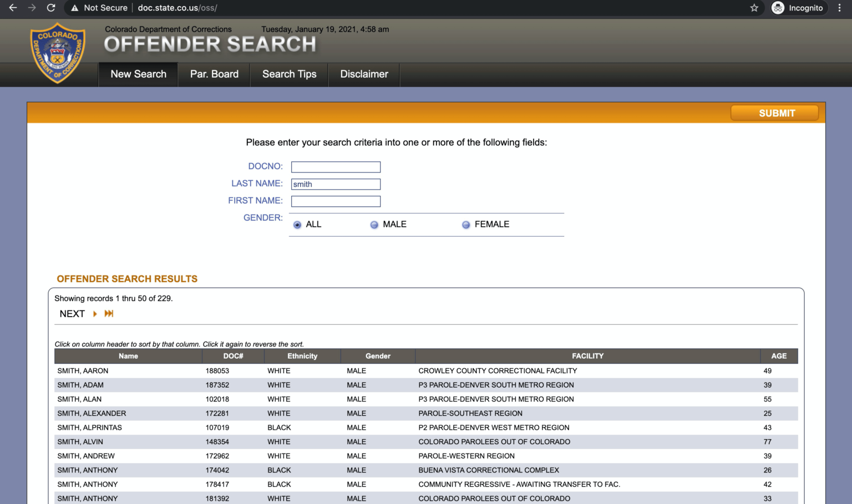Click the Not Secure warning icon

pyautogui.click(x=75, y=8)
